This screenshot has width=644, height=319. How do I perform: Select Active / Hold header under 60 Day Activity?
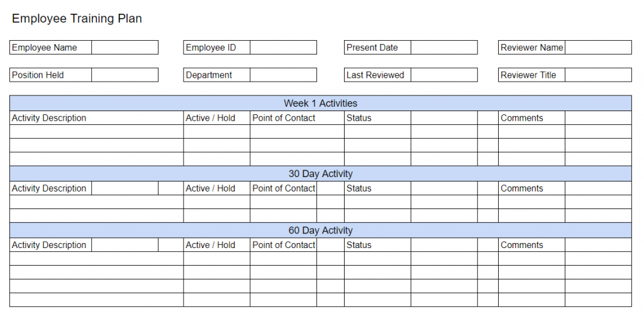tap(210, 245)
